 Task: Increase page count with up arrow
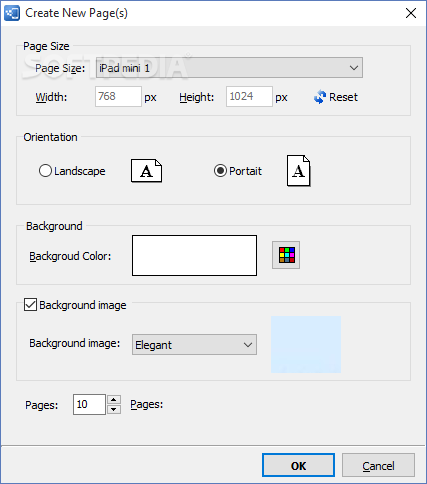[114, 400]
